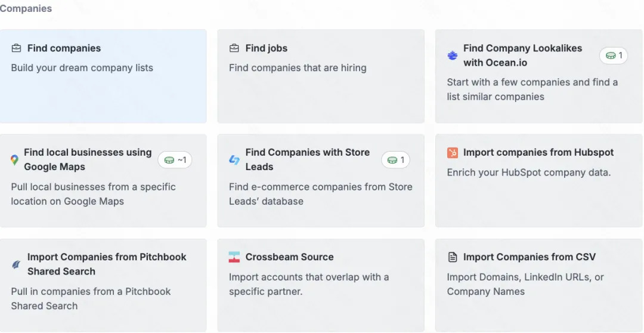This screenshot has height=333, width=644.
Task: Open Find local businesses using Google Maps
Action: pyautogui.click(x=103, y=180)
